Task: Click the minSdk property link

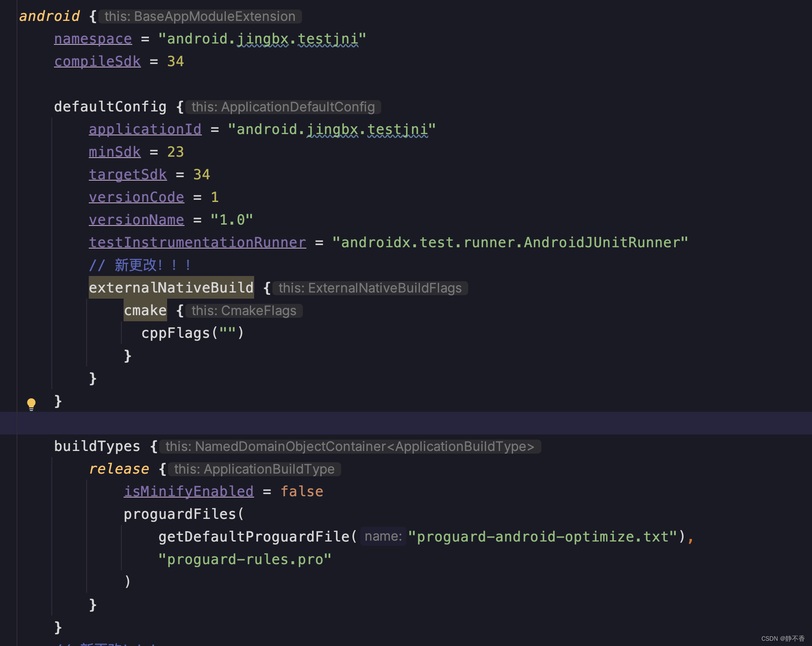Action: 114,151
